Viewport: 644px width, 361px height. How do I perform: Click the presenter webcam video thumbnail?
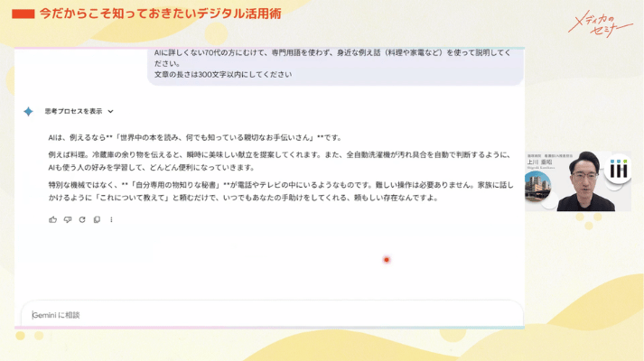point(578,181)
